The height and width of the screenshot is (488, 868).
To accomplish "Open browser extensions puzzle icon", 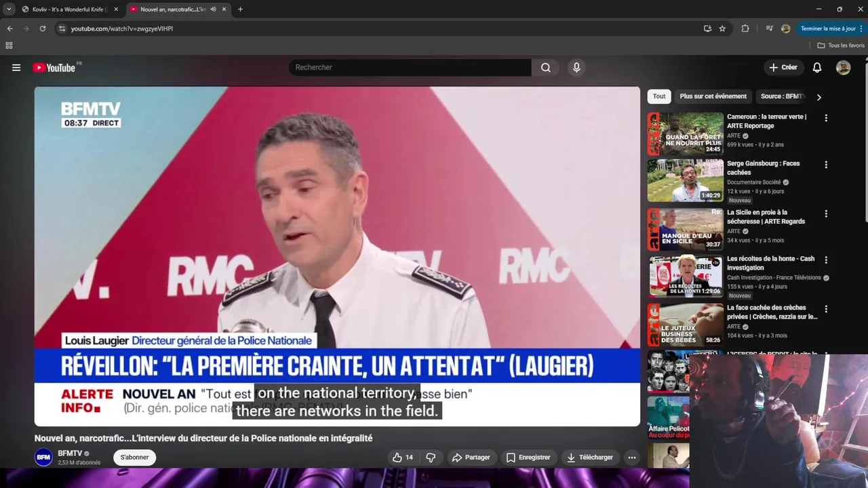I will click(x=745, y=28).
